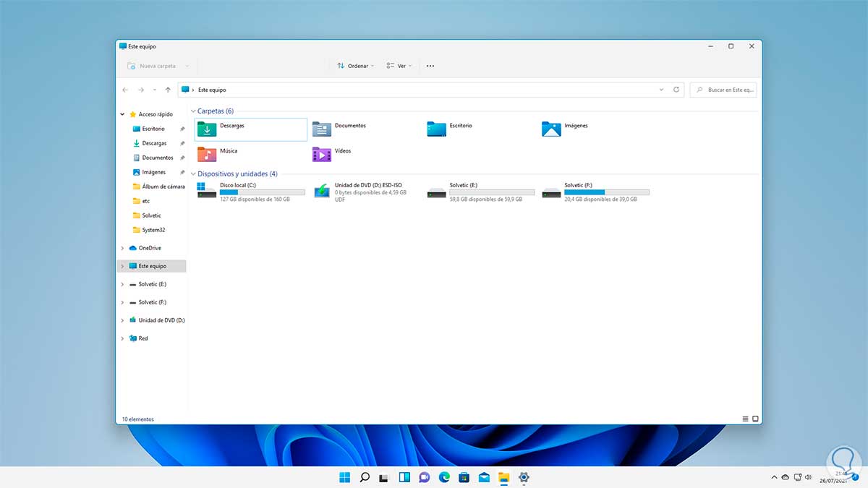
Task: Collapse the Acceso rápido tree node
Action: (x=122, y=114)
